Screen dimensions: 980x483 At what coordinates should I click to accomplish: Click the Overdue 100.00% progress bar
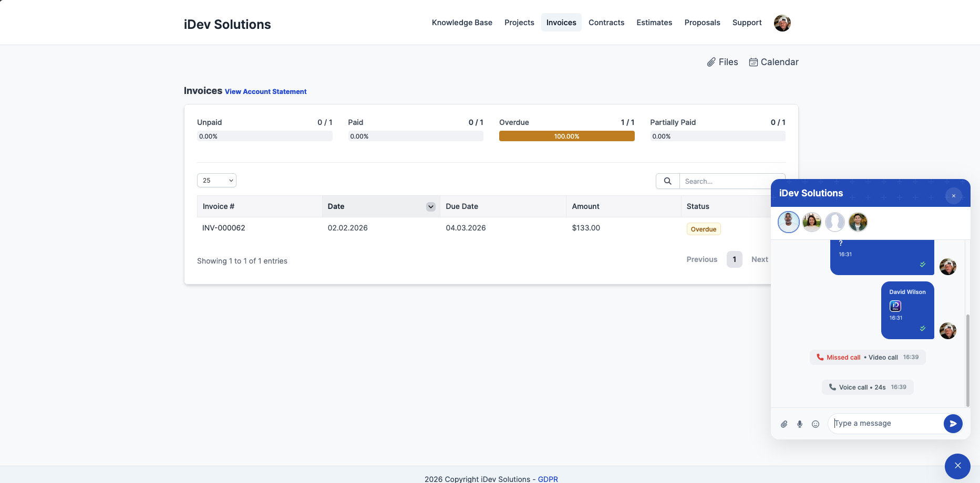click(x=566, y=136)
